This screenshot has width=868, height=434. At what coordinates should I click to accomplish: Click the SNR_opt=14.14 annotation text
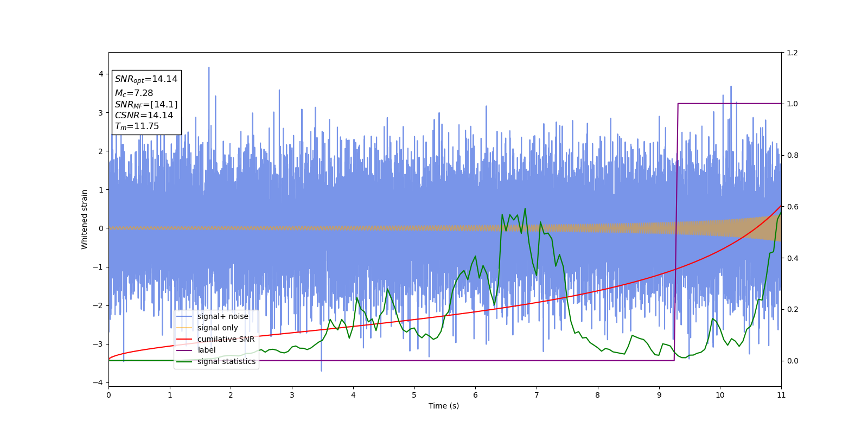(146, 79)
